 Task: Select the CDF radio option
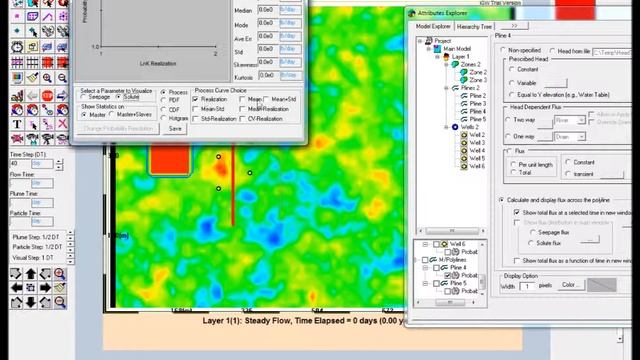pyautogui.click(x=163, y=109)
